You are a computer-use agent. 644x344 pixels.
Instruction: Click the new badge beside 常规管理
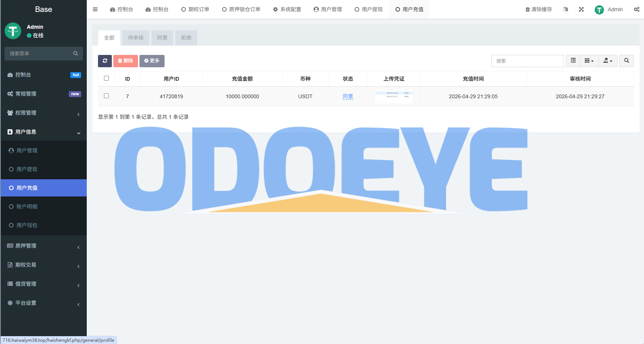(75, 94)
